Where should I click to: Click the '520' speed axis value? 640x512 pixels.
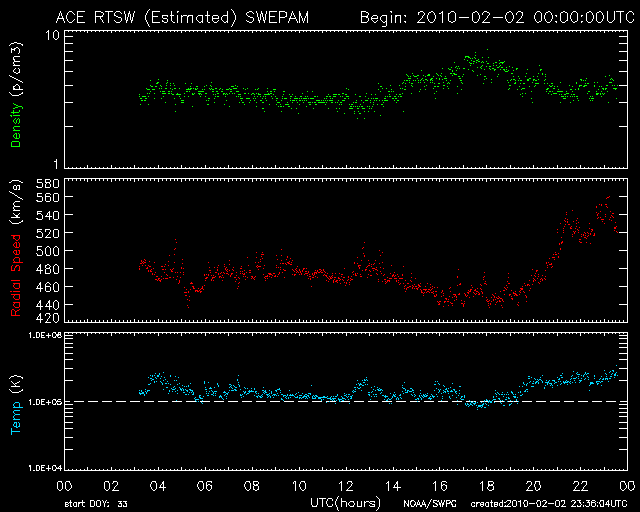(x=48, y=233)
